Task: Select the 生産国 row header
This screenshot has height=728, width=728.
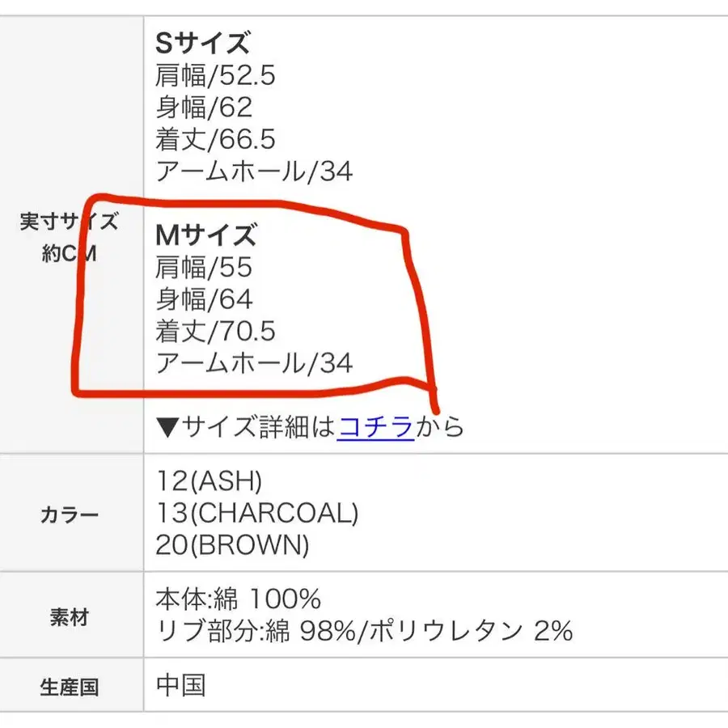Action: [70, 687]
